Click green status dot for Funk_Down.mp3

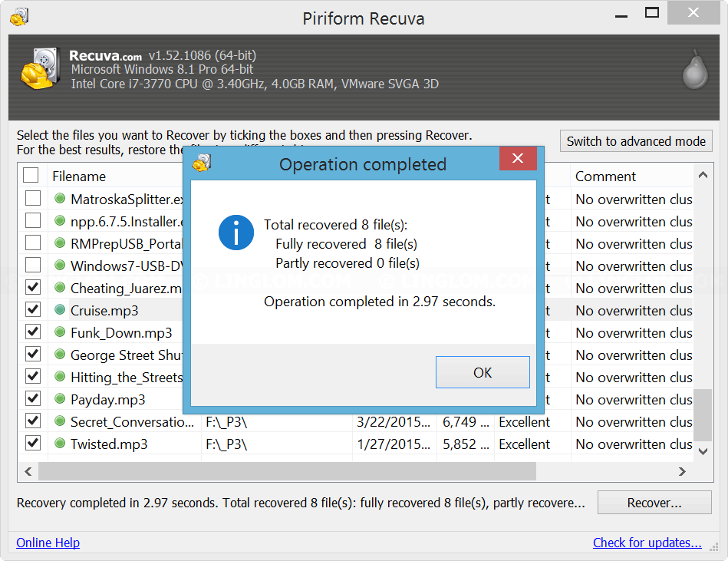click(x=59, y=332)
